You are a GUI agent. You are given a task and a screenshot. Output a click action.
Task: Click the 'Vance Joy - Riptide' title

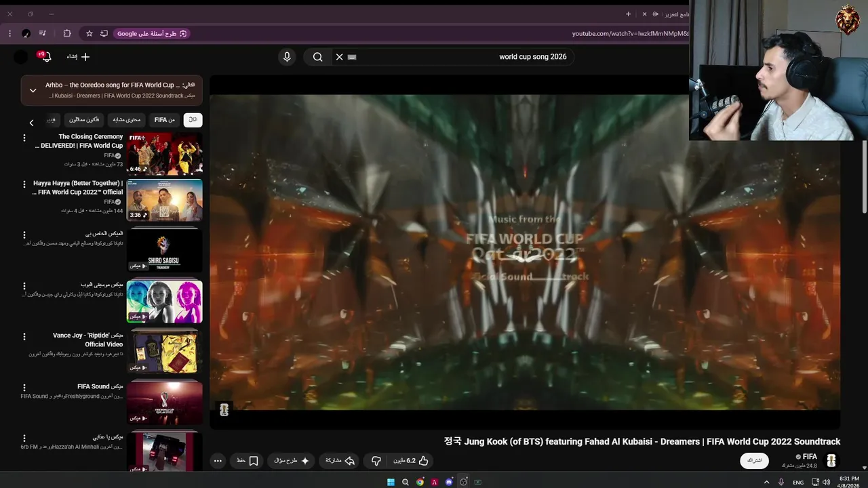88,340
